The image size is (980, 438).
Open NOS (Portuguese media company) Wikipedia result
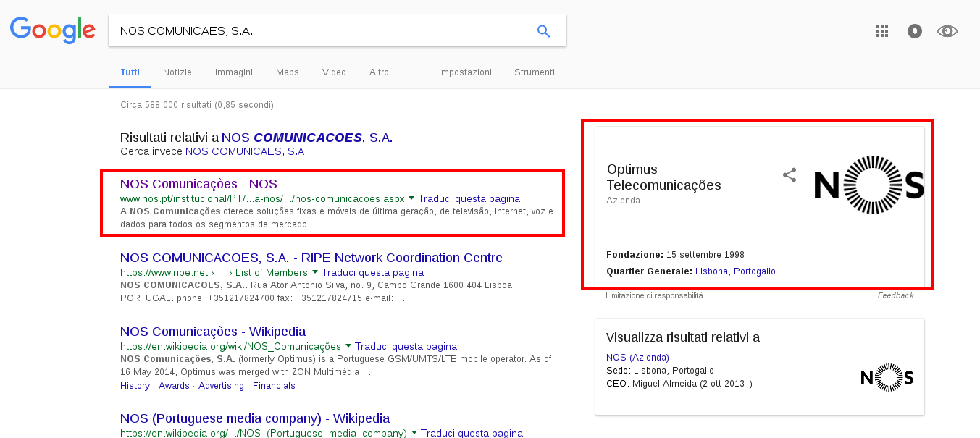point(255,418)
